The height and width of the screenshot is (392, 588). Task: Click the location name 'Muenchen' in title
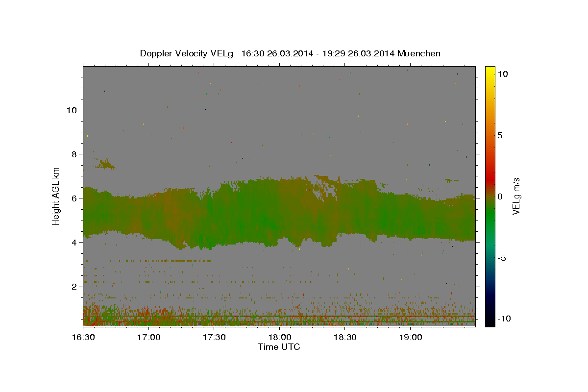point(419,53)
